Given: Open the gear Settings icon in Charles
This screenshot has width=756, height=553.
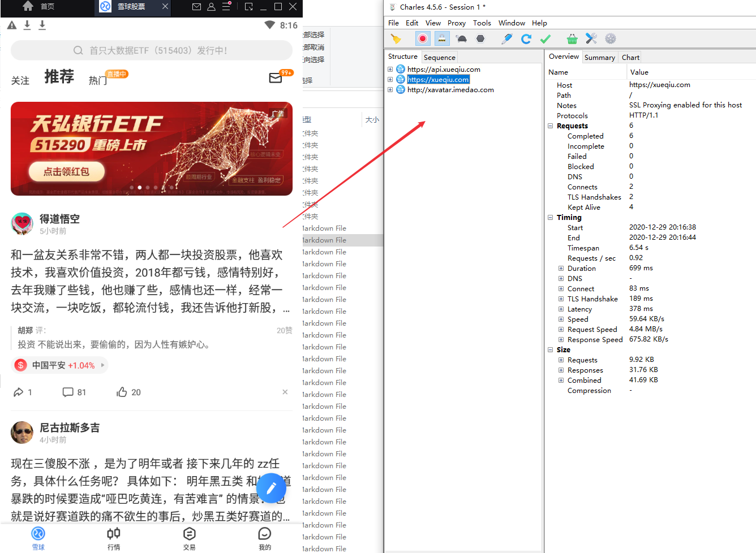Looking at the screenshot, I should (x=611, y=38).
